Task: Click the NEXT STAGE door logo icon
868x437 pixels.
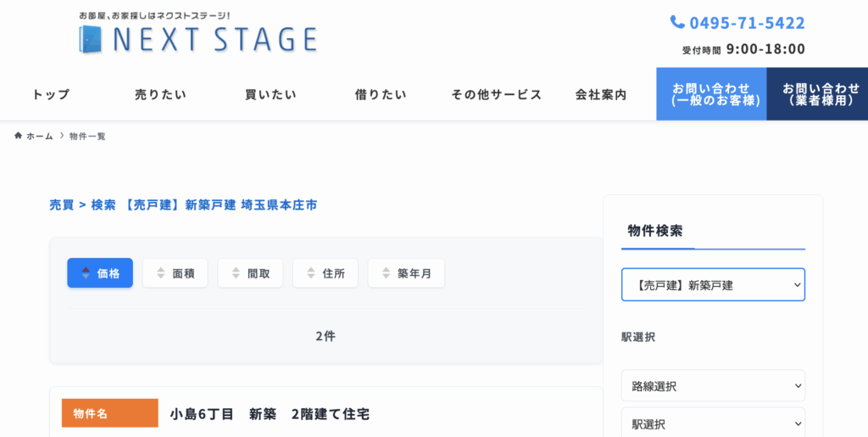Action: click(x=89, y=39)
